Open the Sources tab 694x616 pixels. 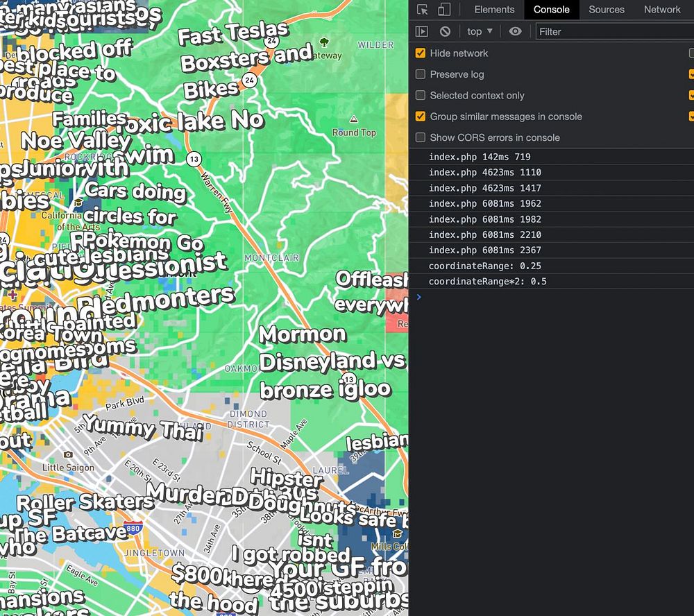point(606,10)
